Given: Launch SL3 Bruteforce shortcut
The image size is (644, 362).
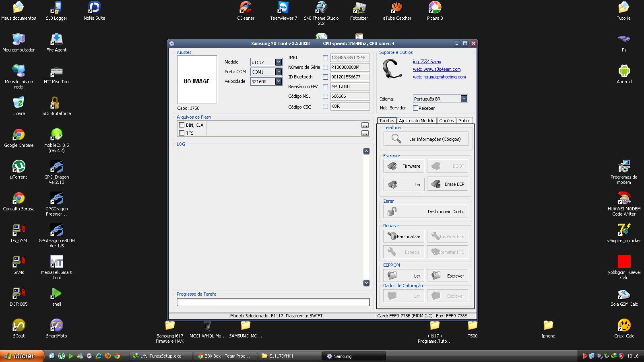Looking at the screenshot, I should coord(56,106).
